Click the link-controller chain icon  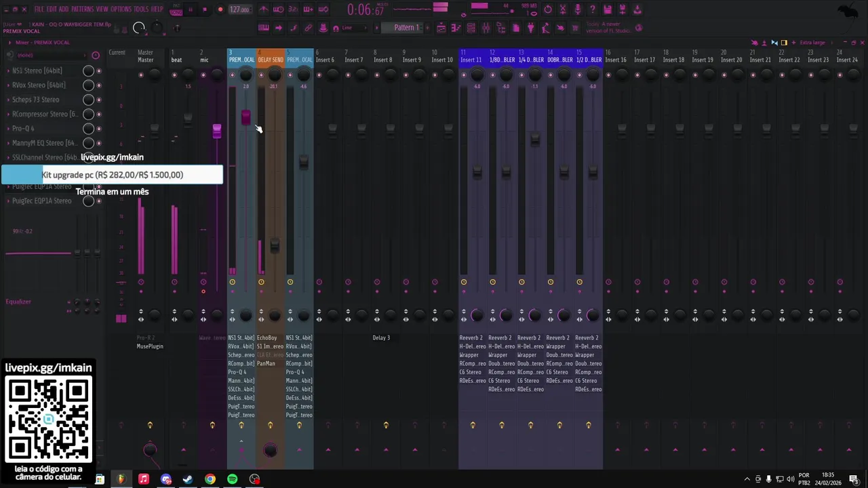[x=308, y=28]
